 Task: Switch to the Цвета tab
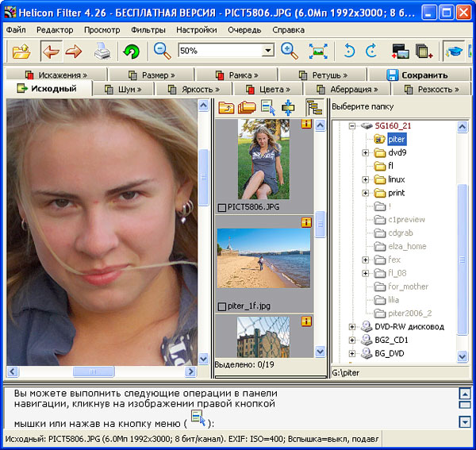[x=268, y=89]
